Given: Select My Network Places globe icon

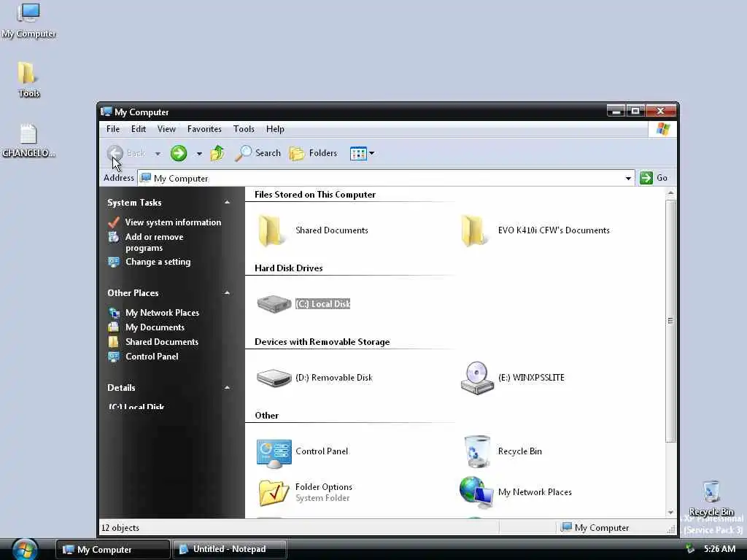Looking at the screenshot, I should pos(476,492).
